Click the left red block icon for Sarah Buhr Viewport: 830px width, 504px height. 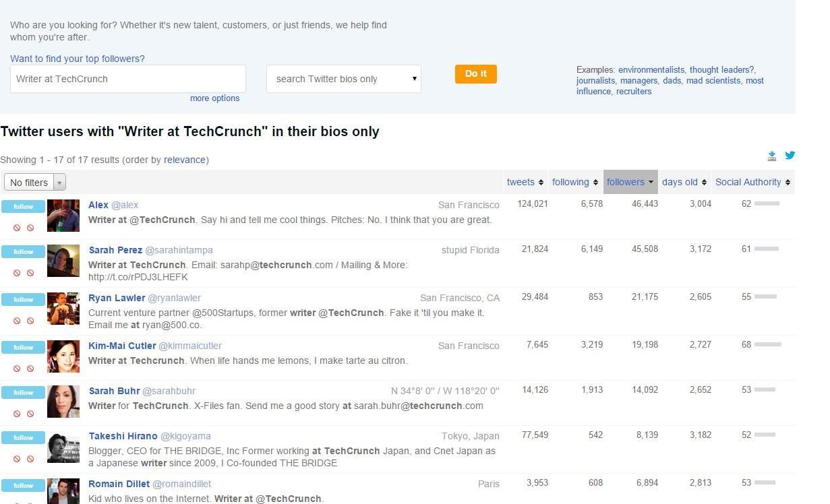tap(17, 414)
